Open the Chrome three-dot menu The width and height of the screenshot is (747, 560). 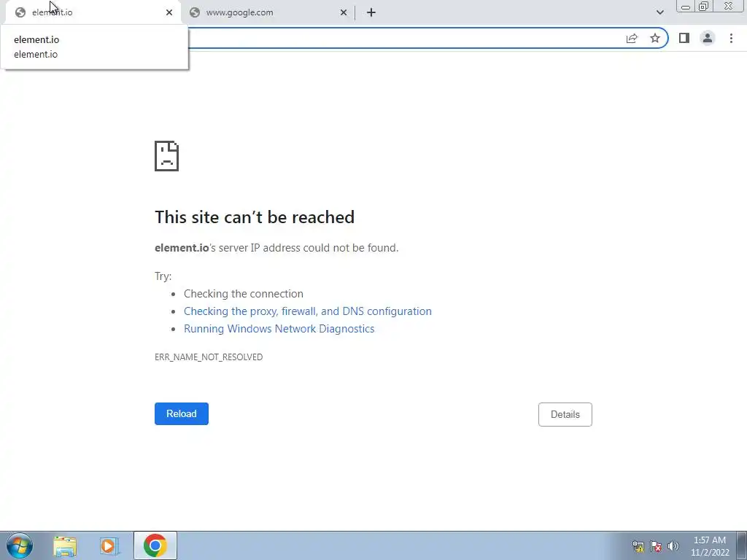point(731,38)
